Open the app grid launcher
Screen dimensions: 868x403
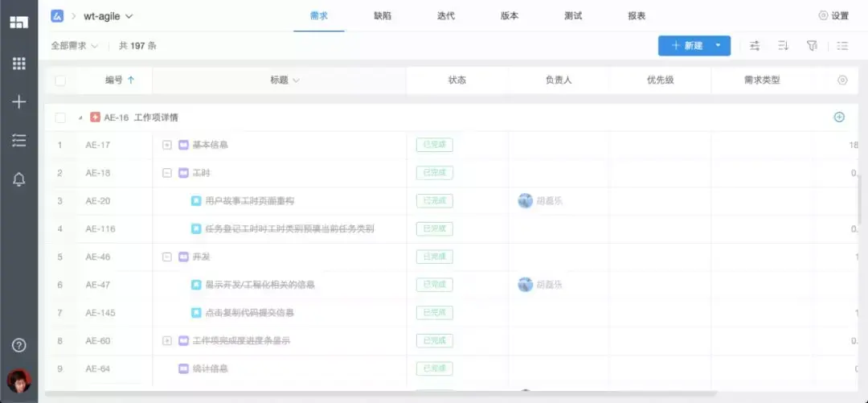[x=18, y=64]
